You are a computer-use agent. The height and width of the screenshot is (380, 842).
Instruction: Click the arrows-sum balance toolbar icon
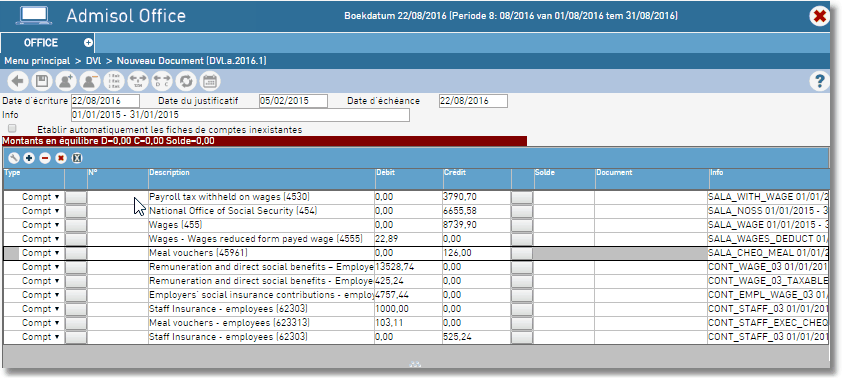138,82
